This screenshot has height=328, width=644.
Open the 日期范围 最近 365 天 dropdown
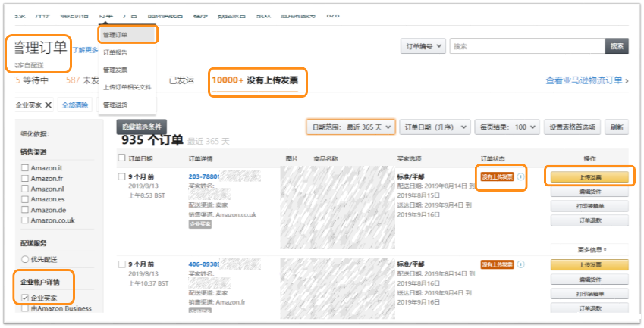tap(350, 127)
